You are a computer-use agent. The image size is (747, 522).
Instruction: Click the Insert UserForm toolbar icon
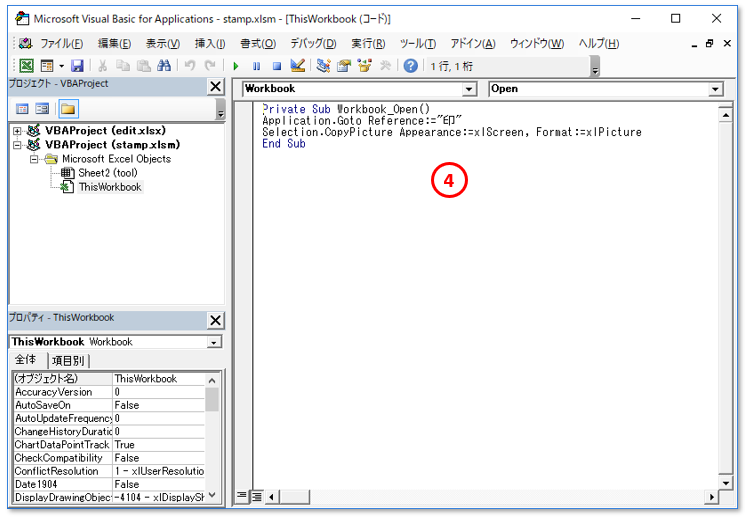coord(47,65)
